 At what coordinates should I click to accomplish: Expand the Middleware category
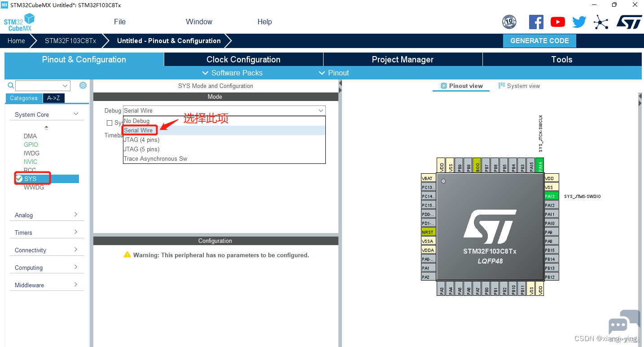click(47, 285)
